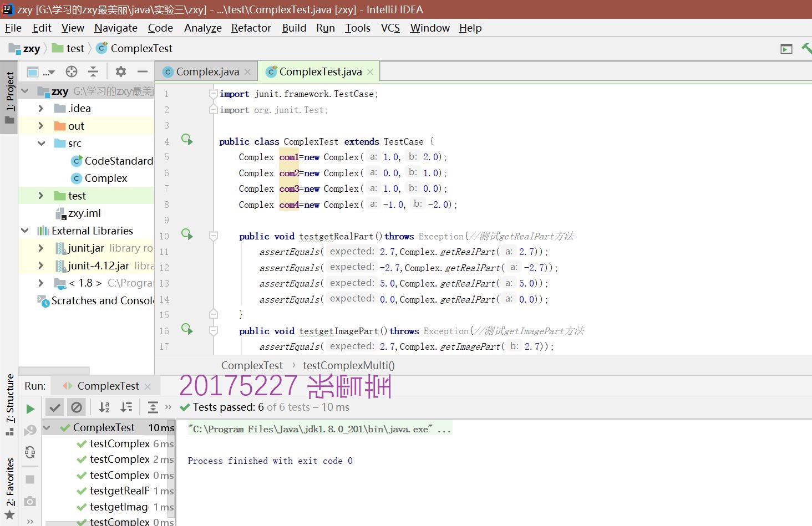Collapse all nodes in the Project panel
The height and width of the screenshot is (526, 812).
click(93, 72)
